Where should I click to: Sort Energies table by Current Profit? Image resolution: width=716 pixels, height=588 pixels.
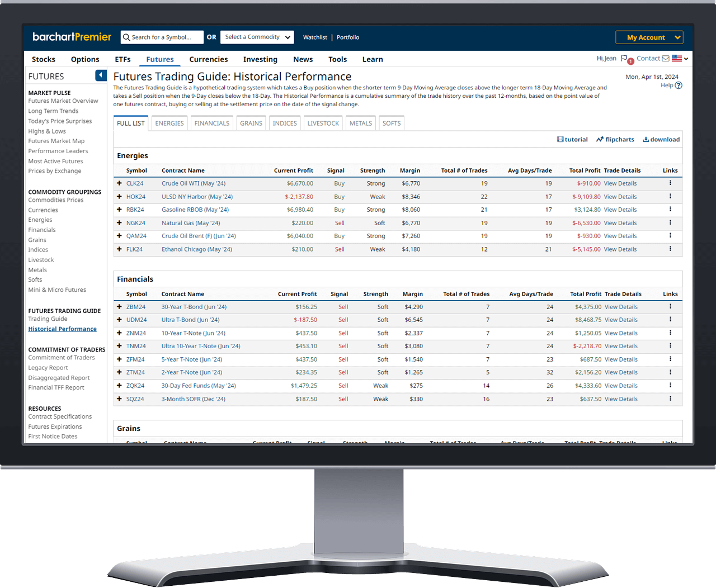294,170
